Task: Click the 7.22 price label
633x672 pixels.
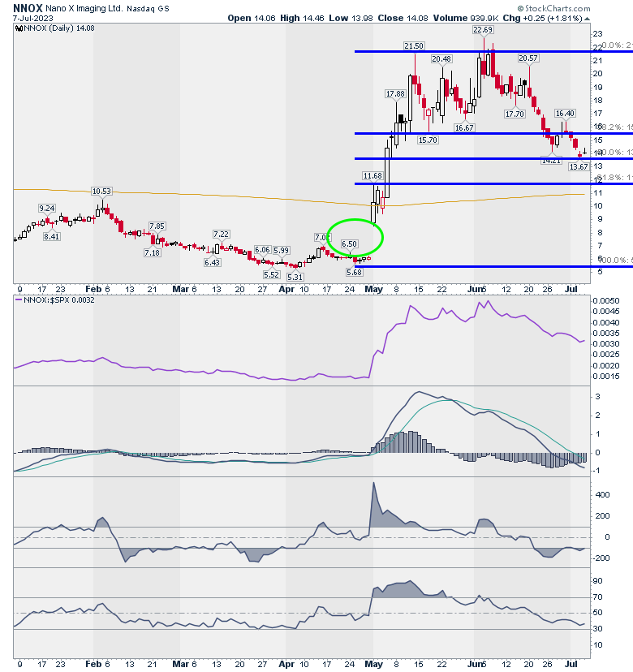Action: [221, 235]
